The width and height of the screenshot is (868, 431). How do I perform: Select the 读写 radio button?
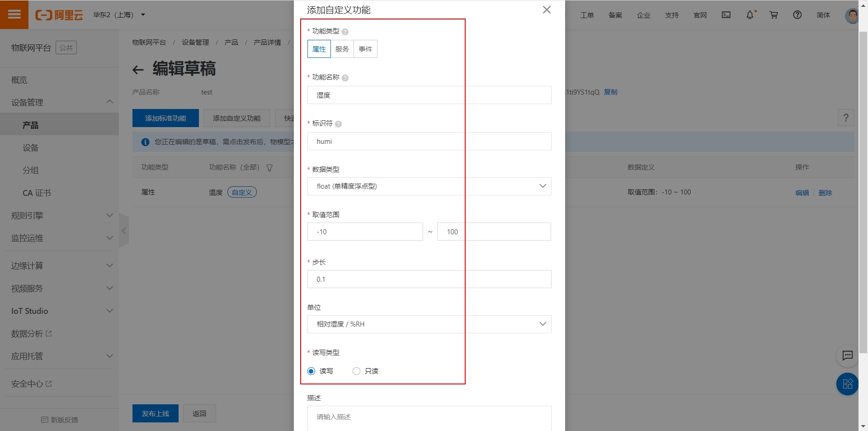coord(311,371)
